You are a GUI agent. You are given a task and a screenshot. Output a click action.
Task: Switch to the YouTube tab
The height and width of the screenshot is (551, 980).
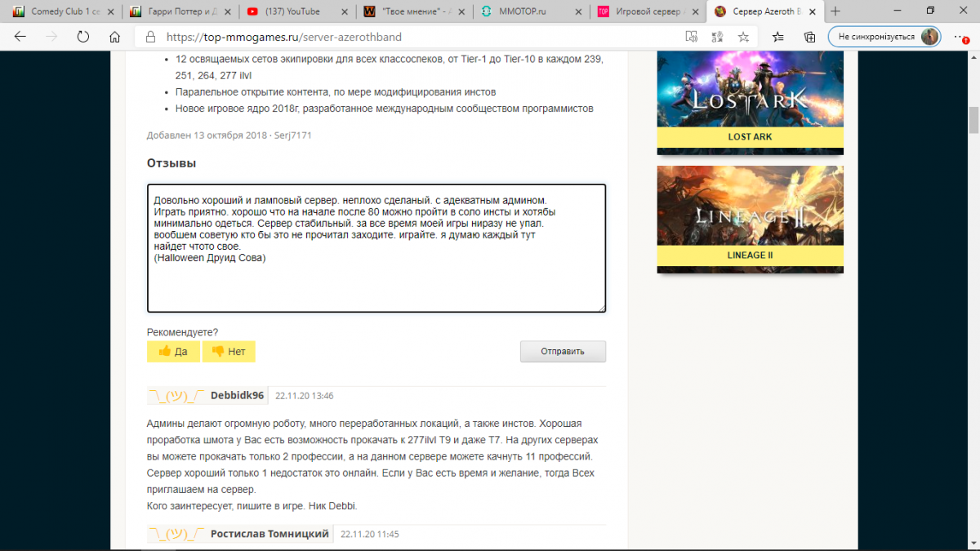[294, 11]
